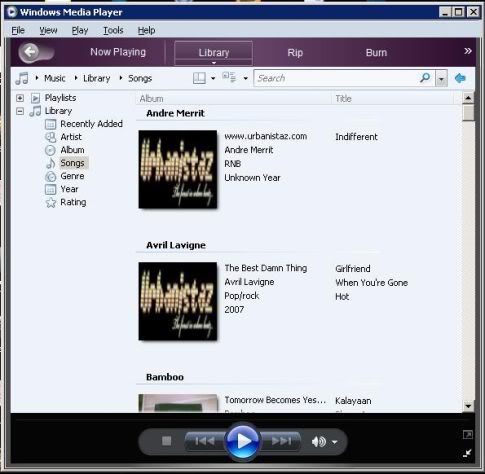Click the Songs note icon in sidebar

click(x=51, y=163)
